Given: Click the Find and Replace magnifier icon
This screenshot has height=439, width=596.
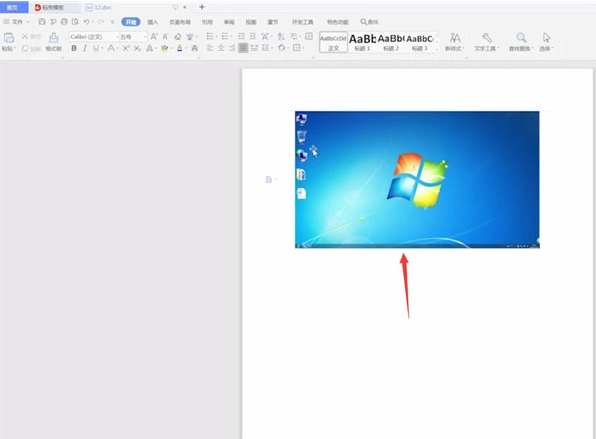Looking at the screenshot, I should click(x=521, y=37).
